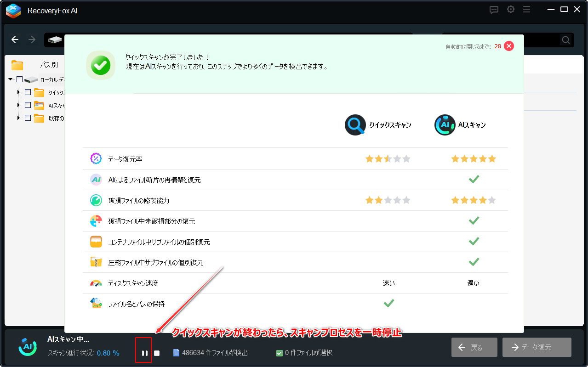
Task: Click the ファイル名とパスの保持 icon
Action: click(96, 304)
